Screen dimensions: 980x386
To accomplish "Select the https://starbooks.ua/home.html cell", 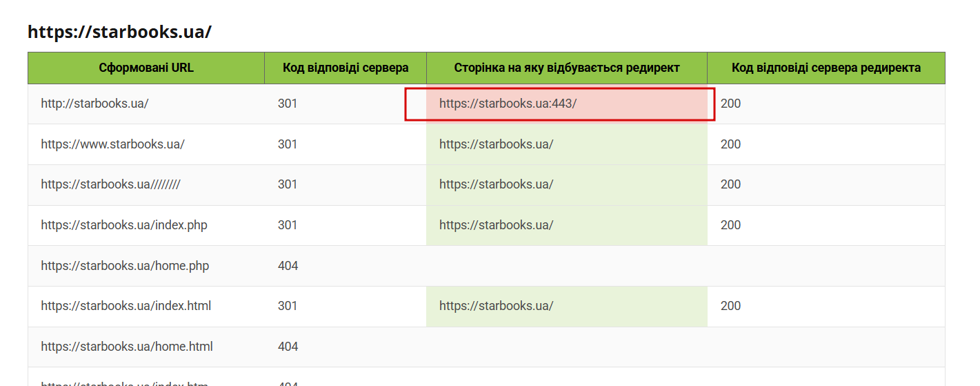I will tap(146, 347).
